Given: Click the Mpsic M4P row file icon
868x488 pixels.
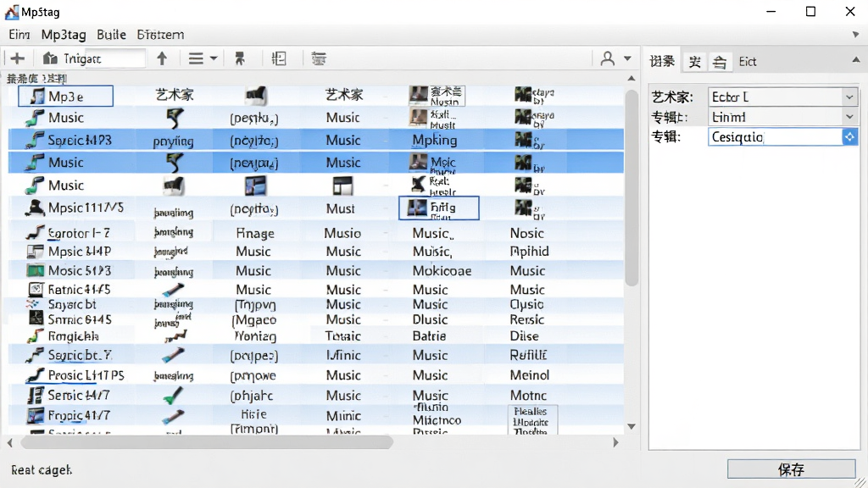Looking at the screenshot, I should 35,252.
